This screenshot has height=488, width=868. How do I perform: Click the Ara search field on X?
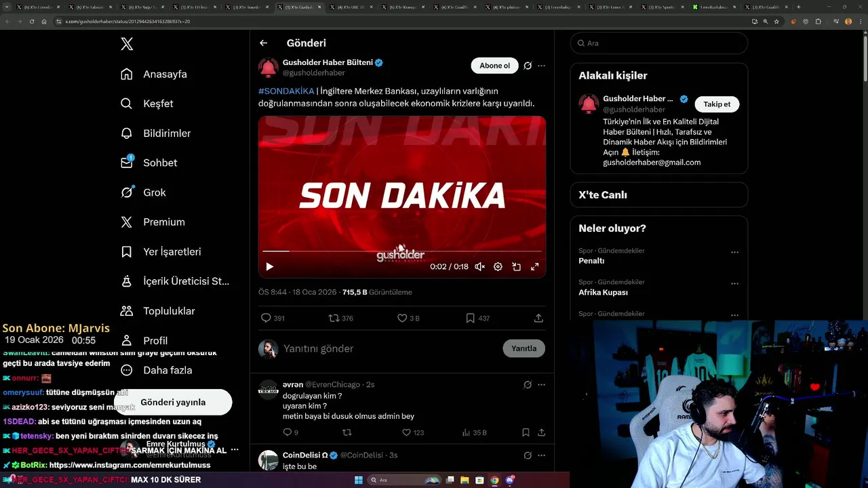[x=658, y=43]
